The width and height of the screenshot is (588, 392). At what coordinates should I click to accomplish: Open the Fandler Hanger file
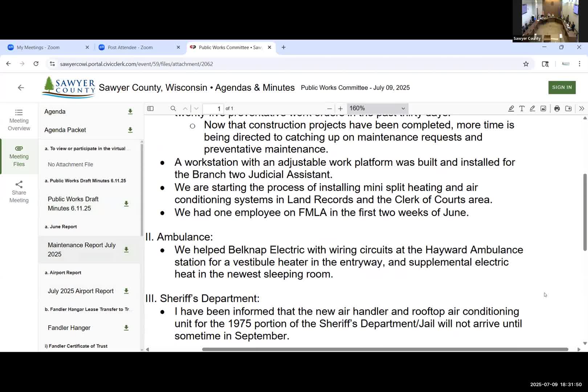point(69,328)
